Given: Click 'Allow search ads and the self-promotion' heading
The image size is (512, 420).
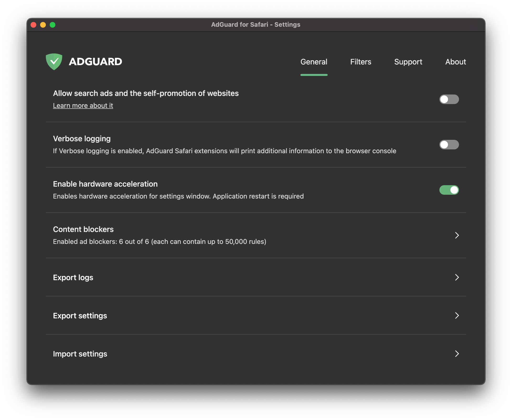Looking at the screenshot, I should (146, 93).
